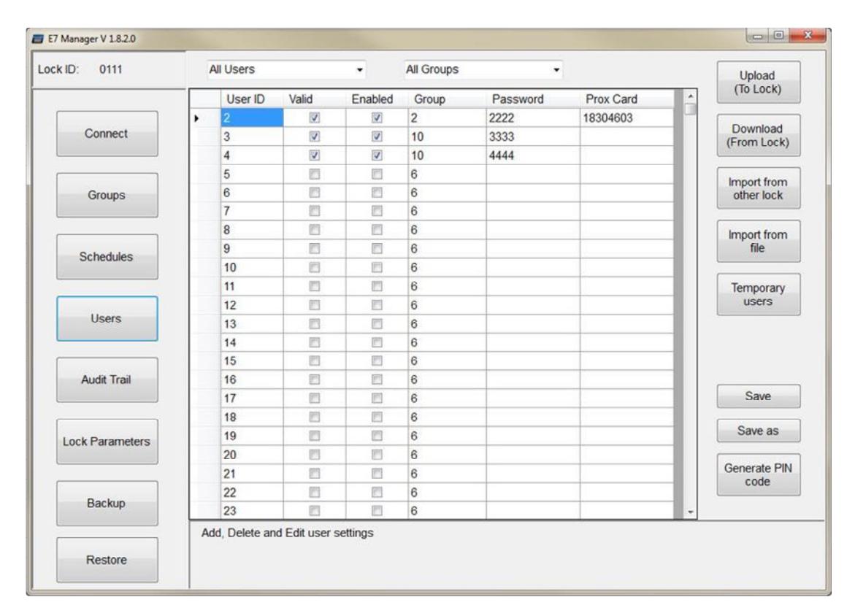Click the Enabled column header
The image size is (855, 616).
tap(377, 99)
